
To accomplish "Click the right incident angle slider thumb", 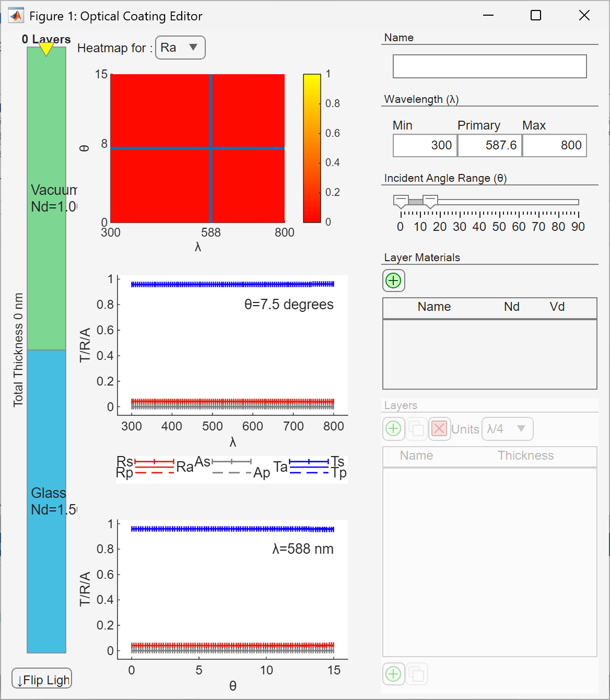I will click(x=430, y=201).
